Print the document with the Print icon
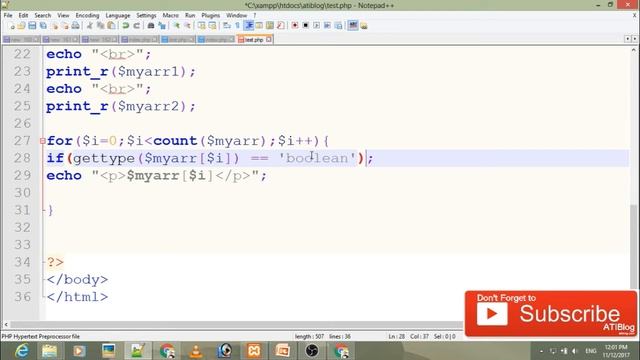This screenshot has width=640, height=360. click(76, 26)
